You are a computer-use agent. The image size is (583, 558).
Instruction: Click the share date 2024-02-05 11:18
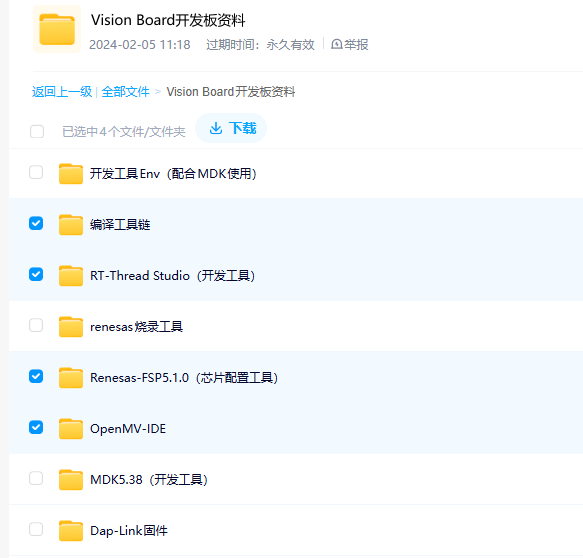pyautogui.click(x=140, y=45)
